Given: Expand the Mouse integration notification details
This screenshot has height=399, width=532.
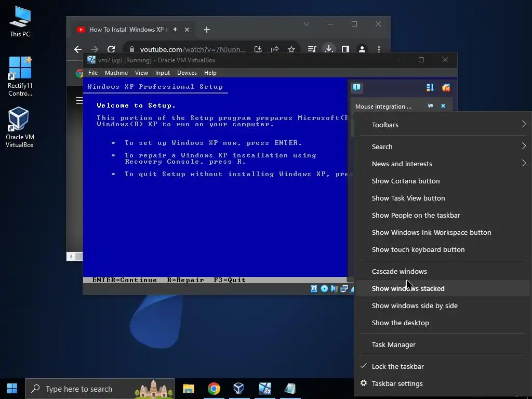Looking at the screenshot, I should (x=430, y=106).
